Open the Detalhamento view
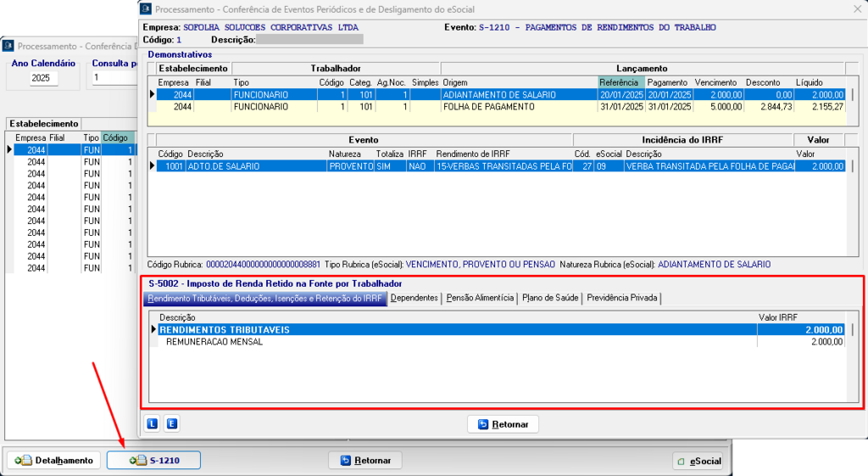 [53, 460]
